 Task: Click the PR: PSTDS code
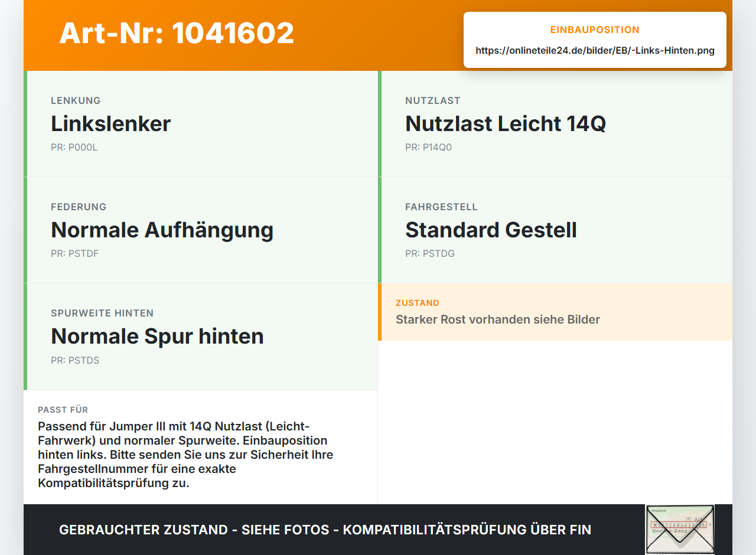tap(75, 360)
